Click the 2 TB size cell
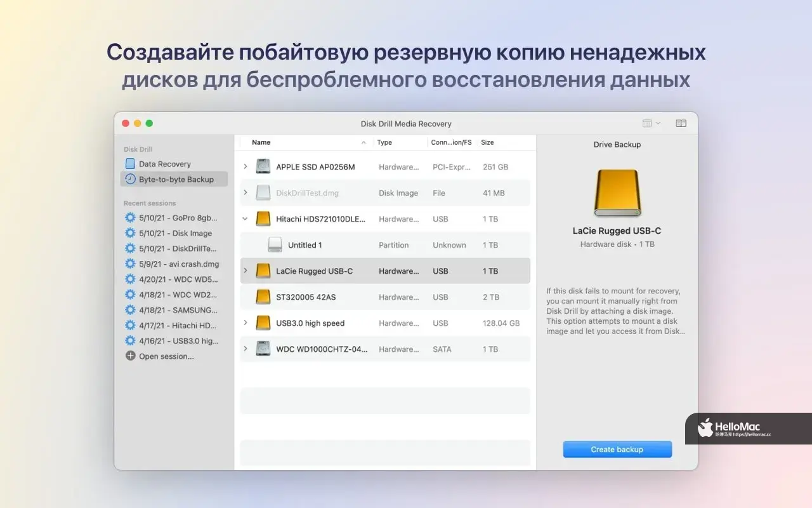812x508 pixels. (x=490, y=297)
